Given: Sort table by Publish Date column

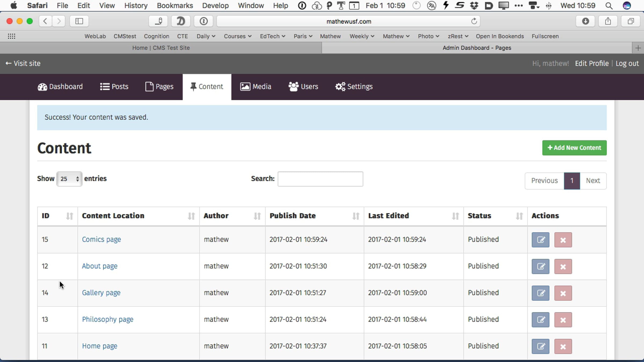Looking at the screenshot, I should tap(356, 216).
